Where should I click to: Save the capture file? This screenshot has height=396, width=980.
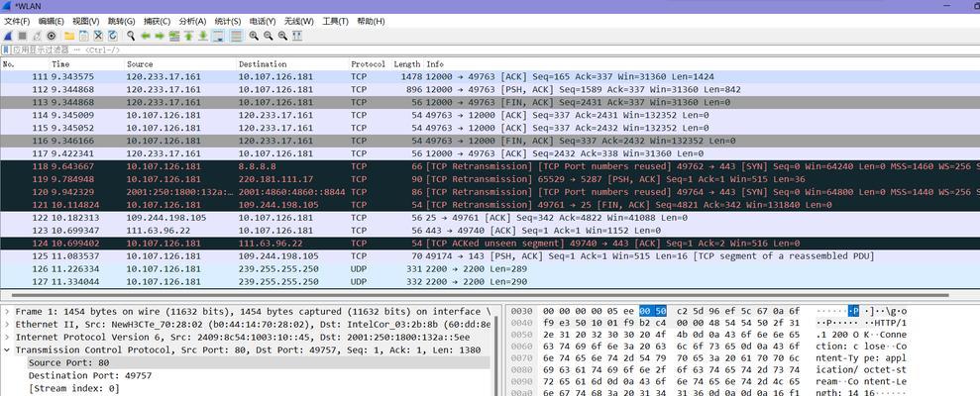[x=83, y=36]
